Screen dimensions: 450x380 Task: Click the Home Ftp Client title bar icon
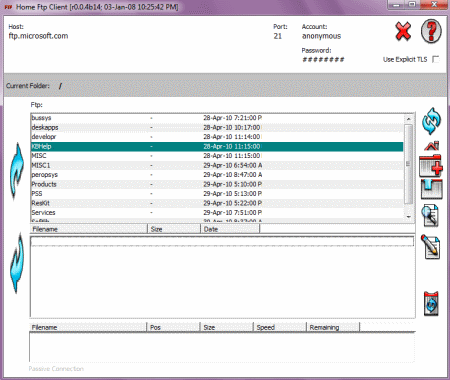pos(8,7)
